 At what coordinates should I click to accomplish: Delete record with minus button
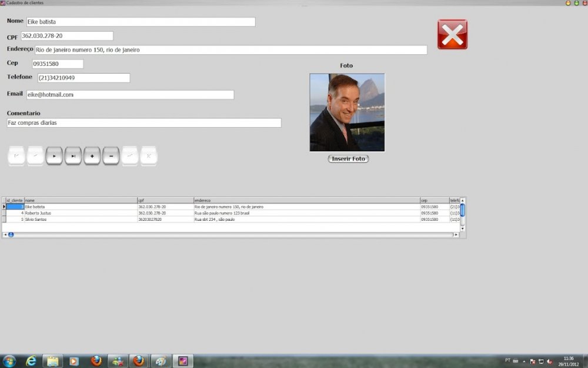point(111,156)
